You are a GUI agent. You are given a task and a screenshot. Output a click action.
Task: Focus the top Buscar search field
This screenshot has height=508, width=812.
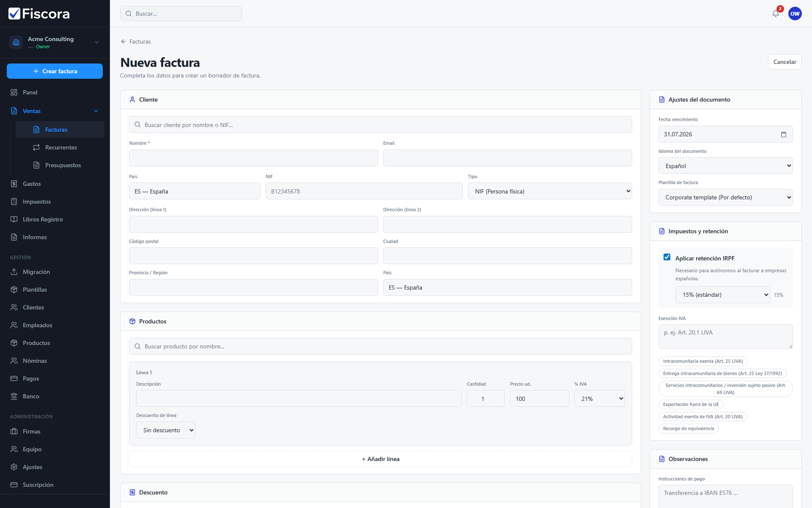[x=181, y=14]
